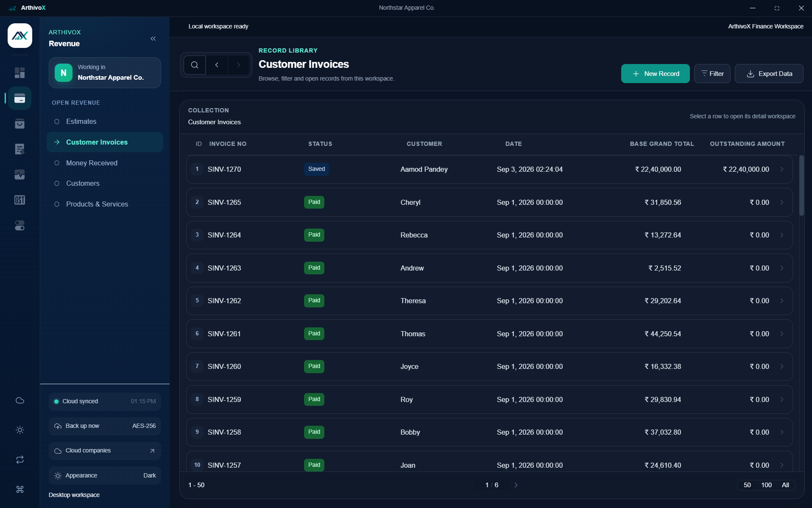Open the Filter options

[x=712, y=74]
